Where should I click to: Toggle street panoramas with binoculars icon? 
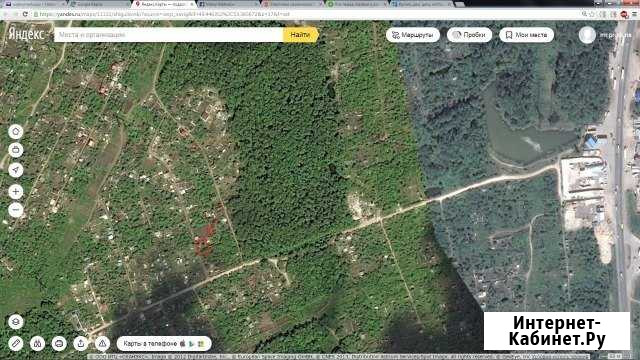[x=38, y=344]
